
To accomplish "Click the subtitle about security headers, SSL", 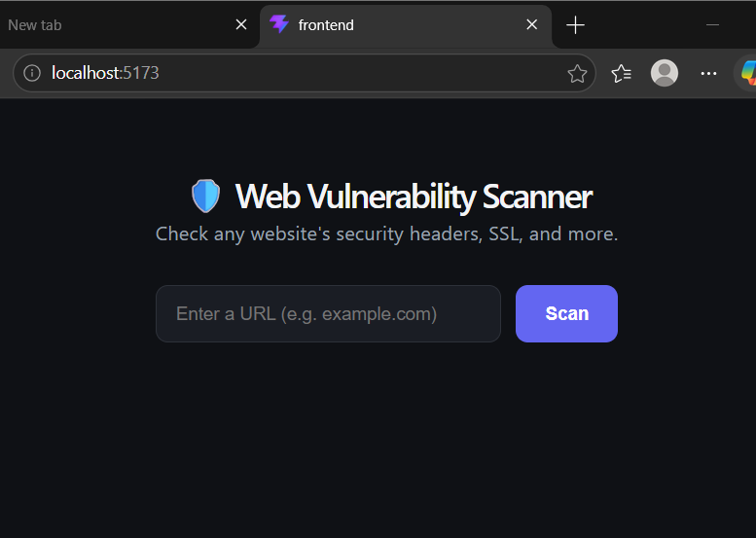I will pos(386,234).
